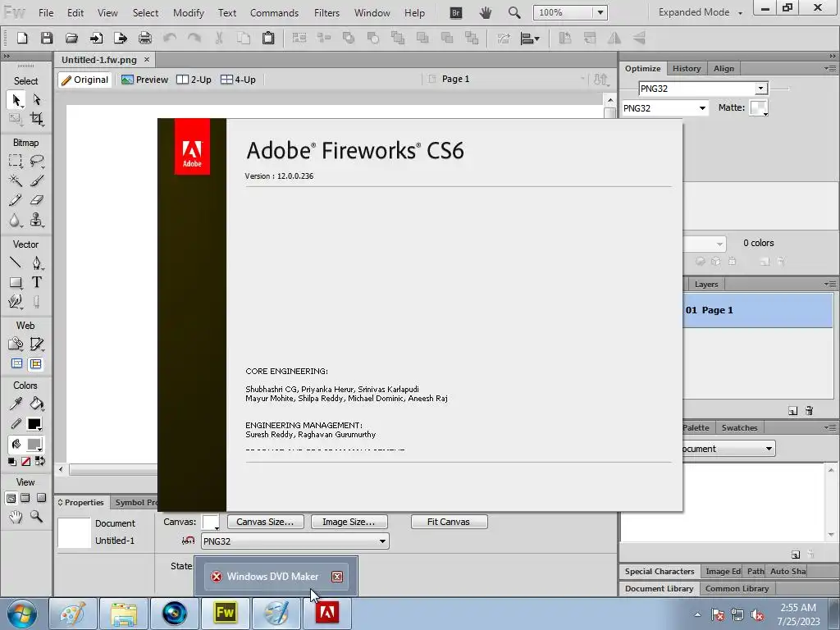Switch to the History tab
This screenshot has height=630, width=840.
(687, 69)
